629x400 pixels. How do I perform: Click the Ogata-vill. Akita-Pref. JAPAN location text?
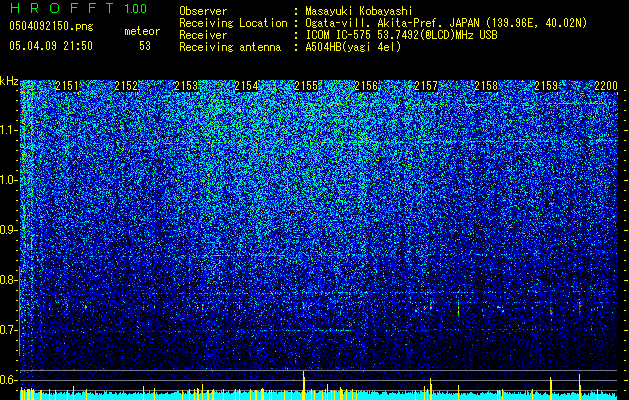point(446,23)
